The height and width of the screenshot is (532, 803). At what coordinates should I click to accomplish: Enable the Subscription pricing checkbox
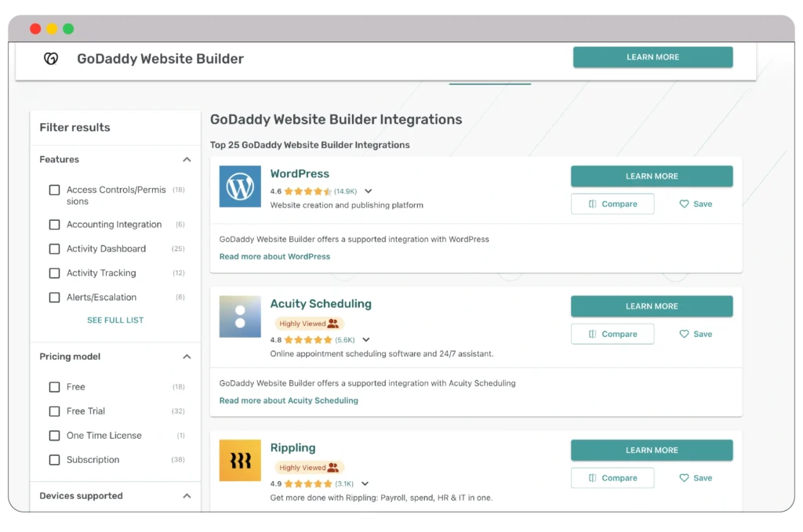click(x=54, y=460)
